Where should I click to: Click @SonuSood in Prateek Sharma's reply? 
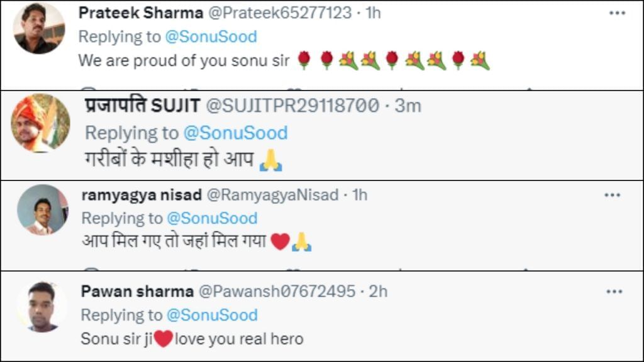pyautogui.click(x=211, y=36)
